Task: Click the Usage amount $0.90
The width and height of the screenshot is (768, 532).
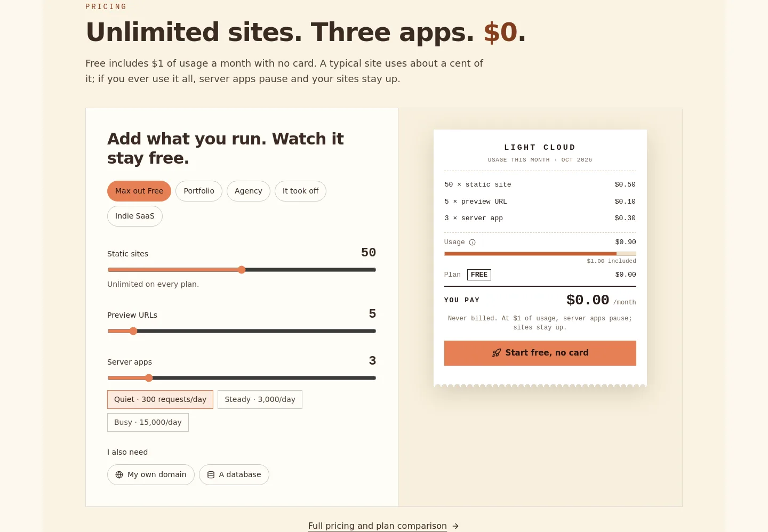Action: [626, 242]
